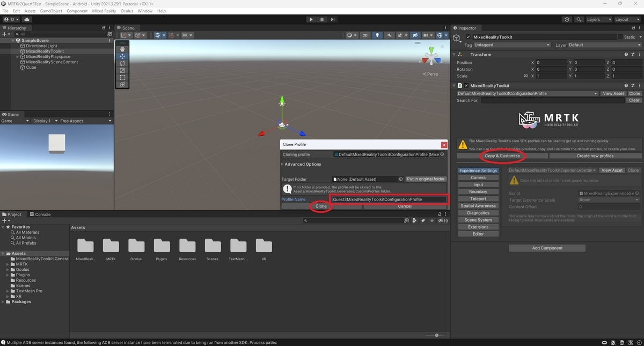Click the Profile Name input field
The image size is (644, 346).
pos(389,199)
